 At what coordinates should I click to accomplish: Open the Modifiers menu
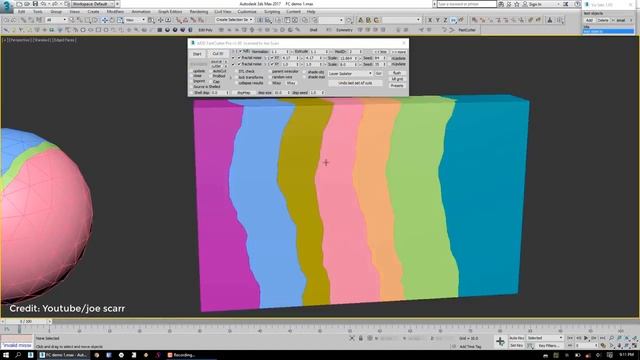tap(115, 12)
